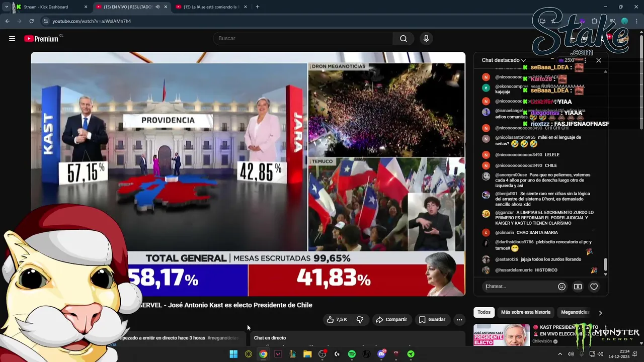
Task: Switch to Chrome in the taskbar
Action: tap(263, 354)
